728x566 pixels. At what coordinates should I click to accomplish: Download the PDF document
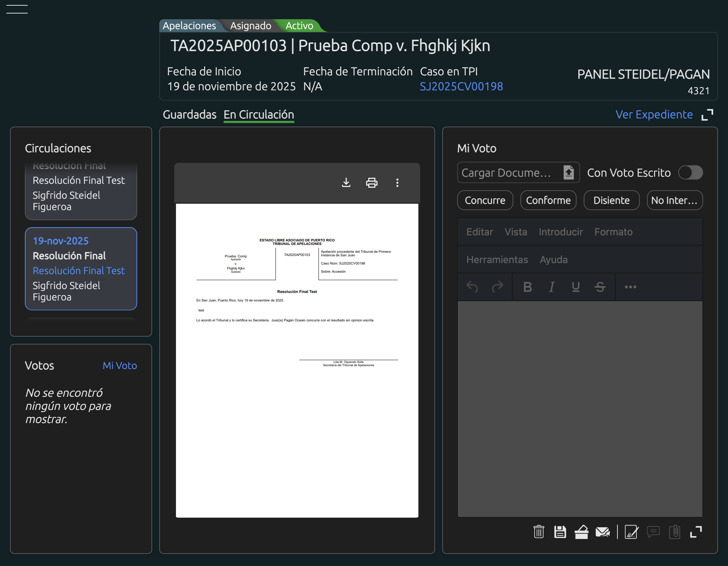click(x=346, y=183)
